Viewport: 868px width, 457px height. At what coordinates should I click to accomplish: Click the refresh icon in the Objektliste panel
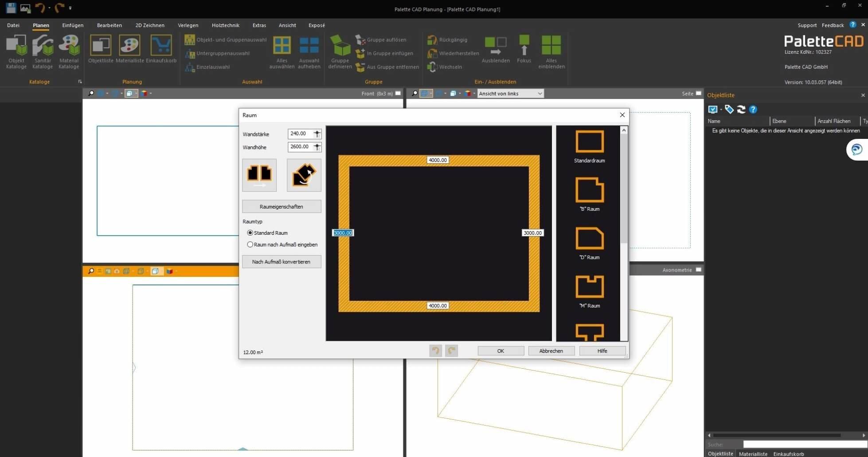pyautogui.click(x=741, y=109)
